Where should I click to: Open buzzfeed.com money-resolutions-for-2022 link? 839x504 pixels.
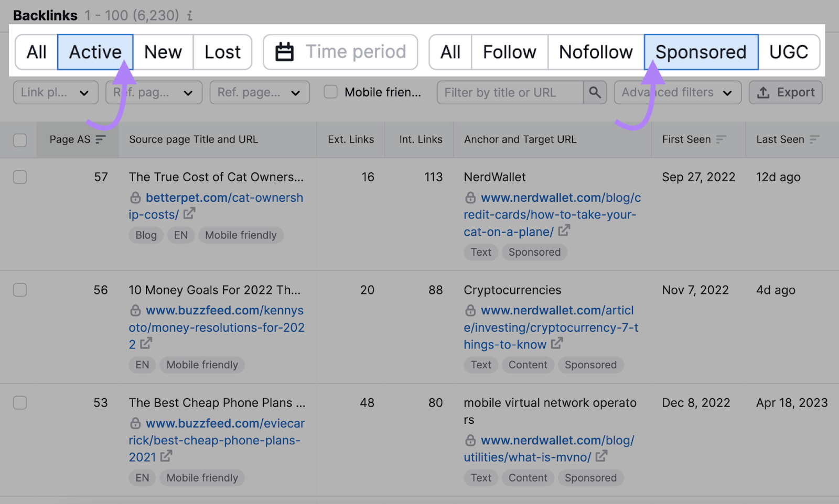[x=217, y=327]
